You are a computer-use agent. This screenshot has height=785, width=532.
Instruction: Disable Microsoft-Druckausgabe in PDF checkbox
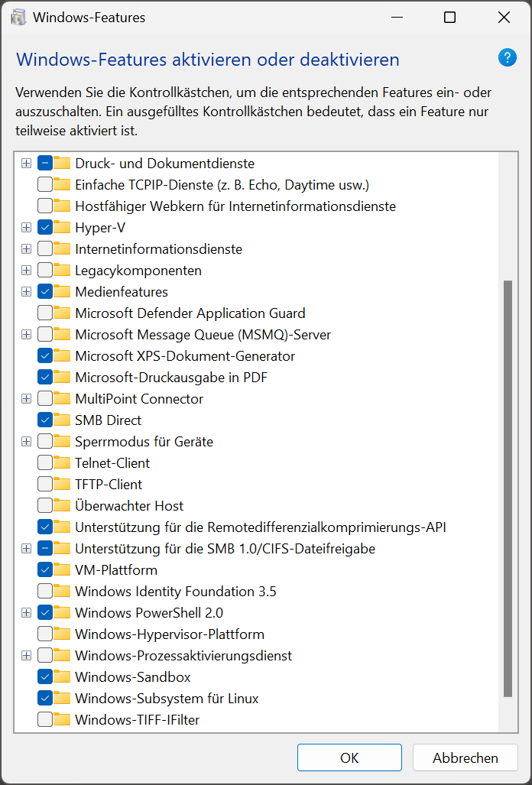point(45,377)
